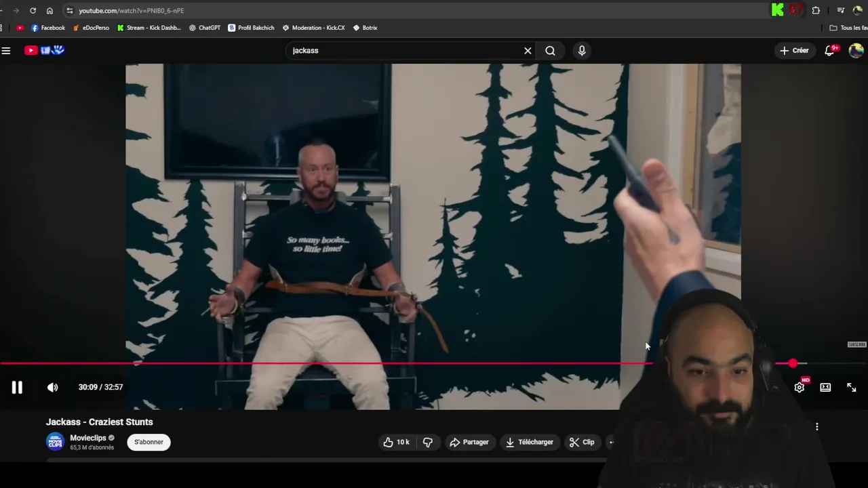Open the Stream - Kick Dashboard bookmark

coord(149,28)
